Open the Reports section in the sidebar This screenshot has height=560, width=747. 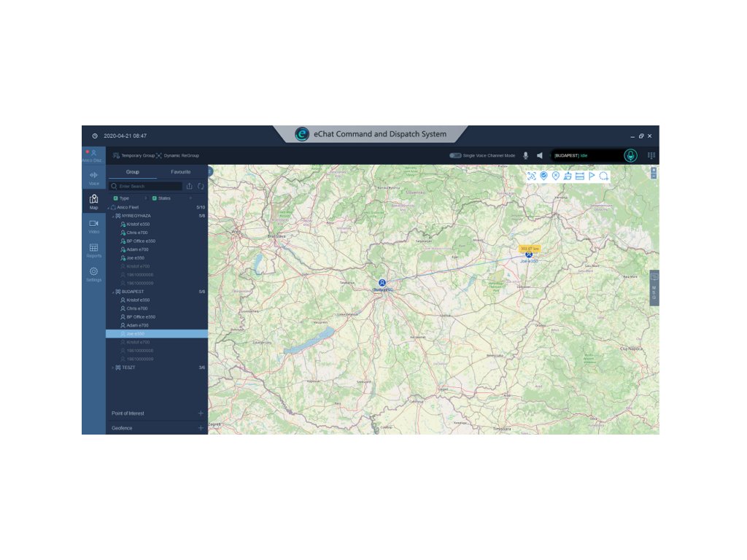[94, 251]
